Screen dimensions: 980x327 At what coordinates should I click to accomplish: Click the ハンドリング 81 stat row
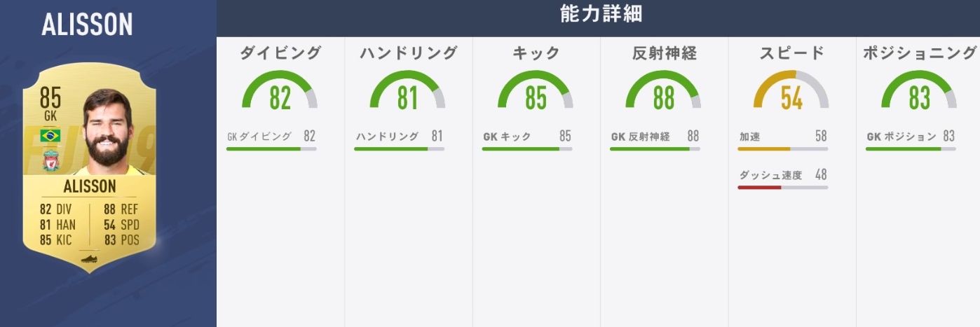pos(399,137)
